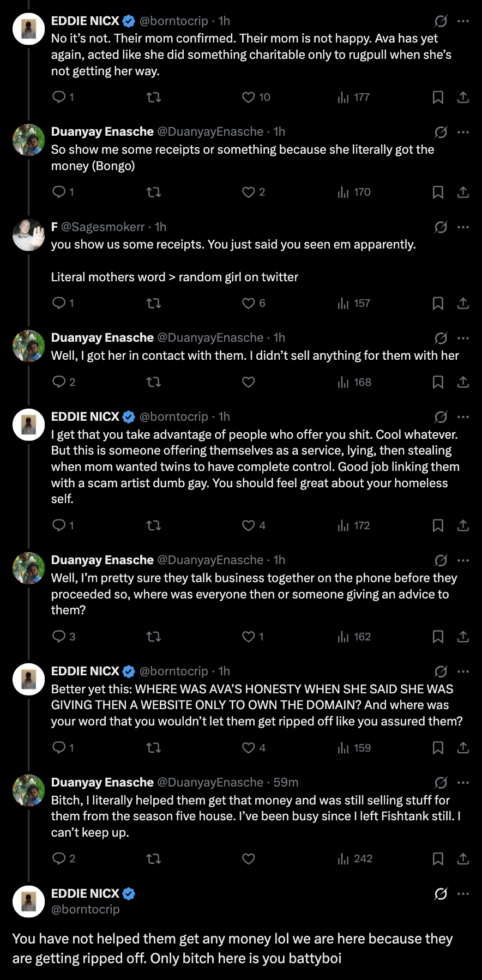Open Duanyay Enasche's name on the Bongo tweet

103,131
